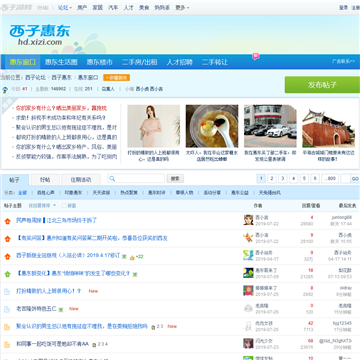
Task: Click 西子站务 avatar in 版规 thread row
Action: (248, 255)
